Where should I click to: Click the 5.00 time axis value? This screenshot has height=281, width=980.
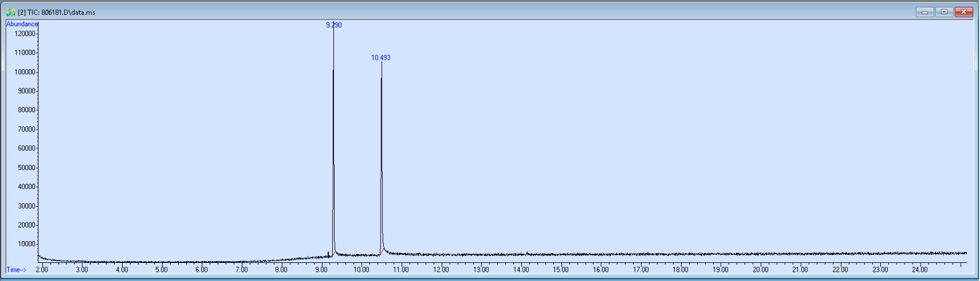point(161,270)
